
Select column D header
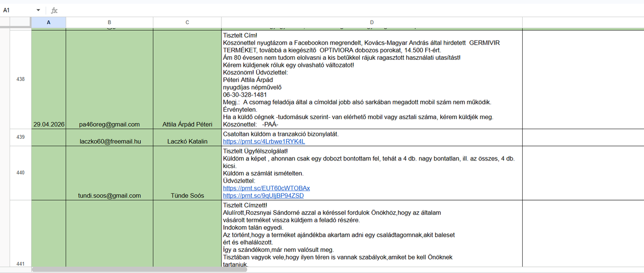(372, 22)
